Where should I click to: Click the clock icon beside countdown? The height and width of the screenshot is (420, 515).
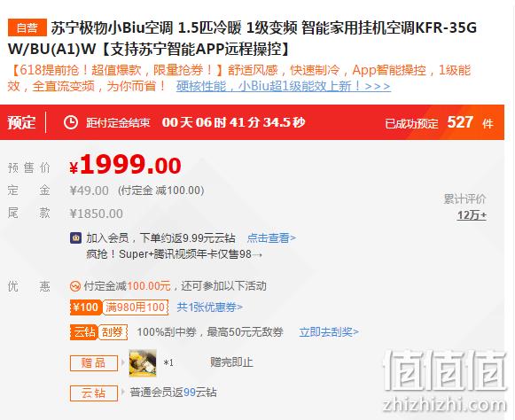(71, 122)
